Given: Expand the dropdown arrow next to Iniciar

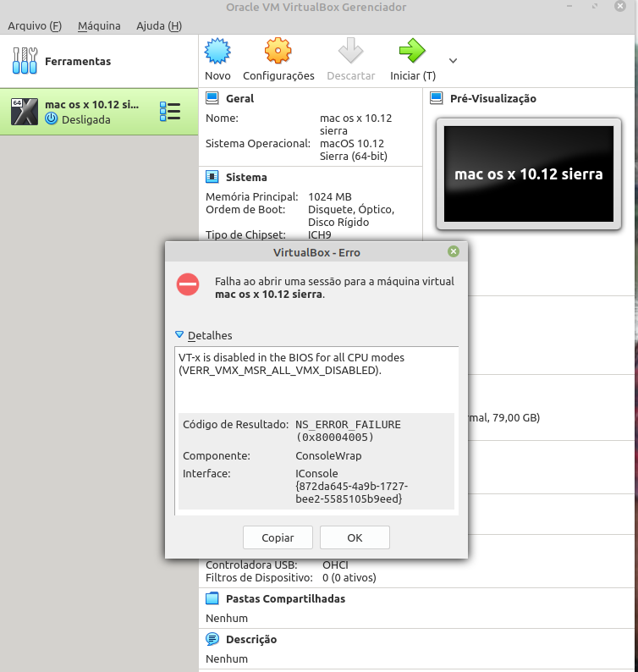Looking at the screenshot, I should (x=453, y=61).
